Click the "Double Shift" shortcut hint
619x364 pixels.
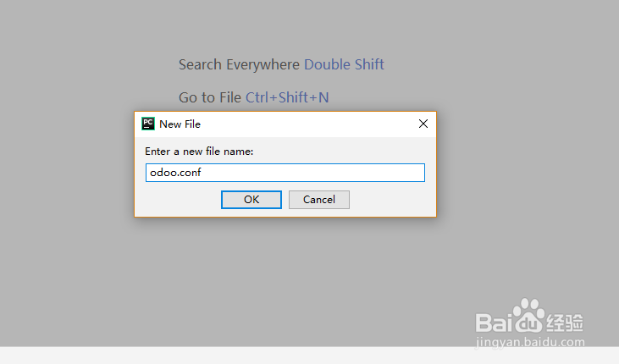point(344,64)
